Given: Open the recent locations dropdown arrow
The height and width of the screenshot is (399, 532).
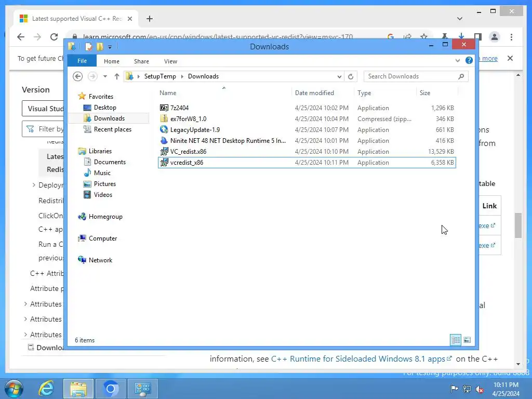Looking at the screenshot, I should (x=105, y=76).
